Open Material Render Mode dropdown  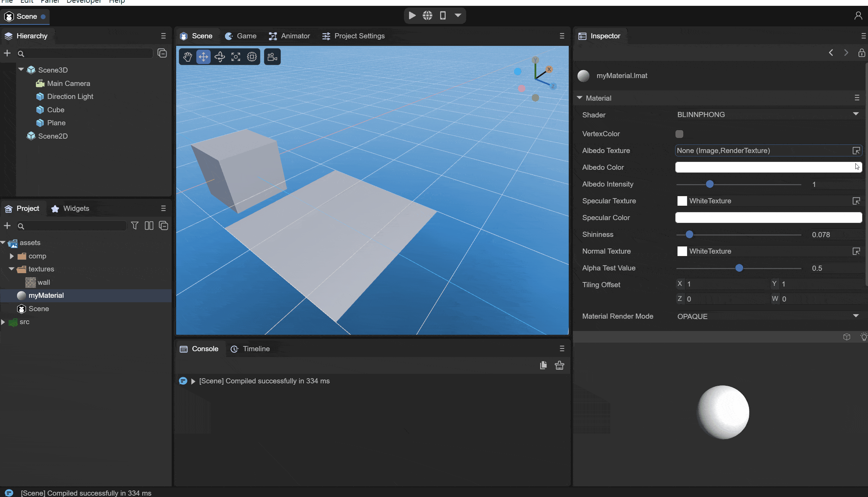[768, 316]
